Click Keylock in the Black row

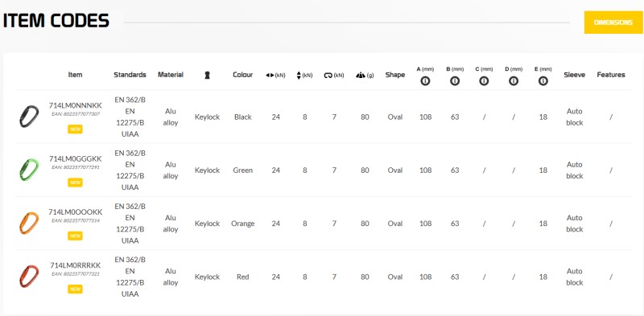[208, 117]
